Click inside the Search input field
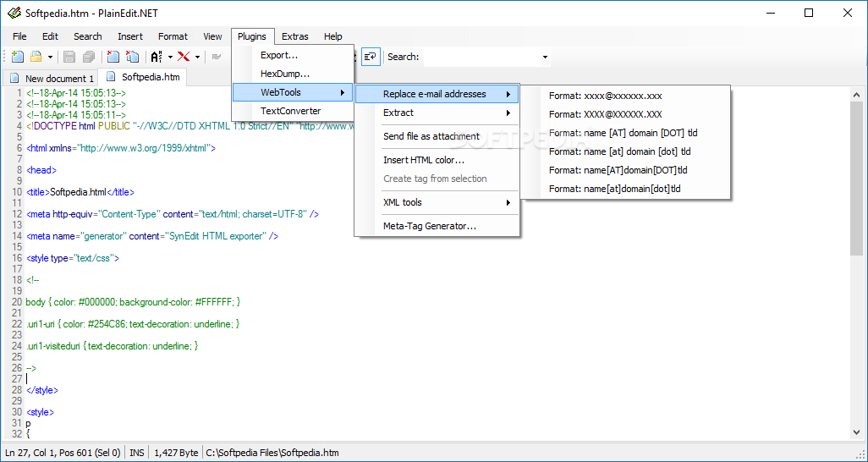 point(481,57)
